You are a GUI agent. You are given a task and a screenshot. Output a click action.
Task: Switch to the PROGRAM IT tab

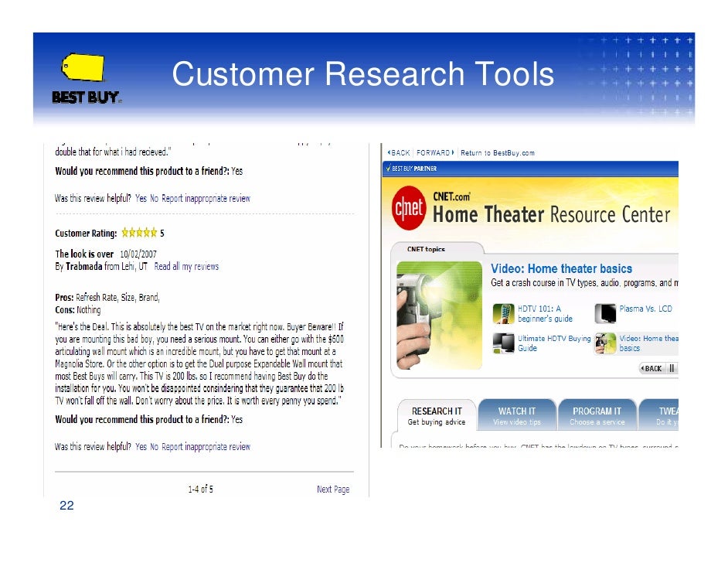[x=597, y=415]
